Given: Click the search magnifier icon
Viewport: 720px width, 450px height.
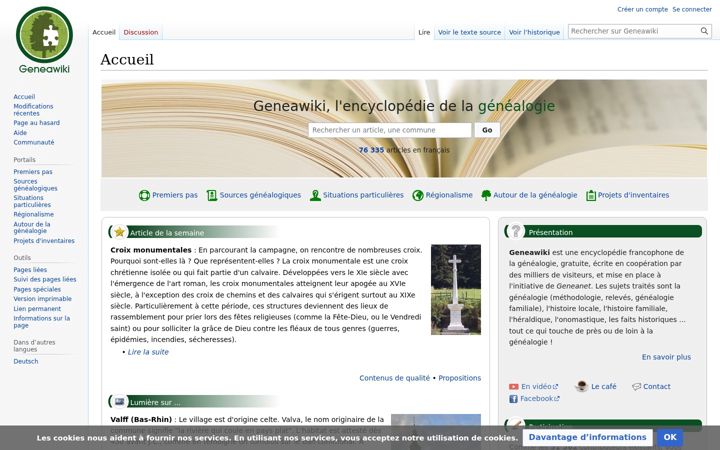Looking at the screenshot, I should [x=704, y=31].
